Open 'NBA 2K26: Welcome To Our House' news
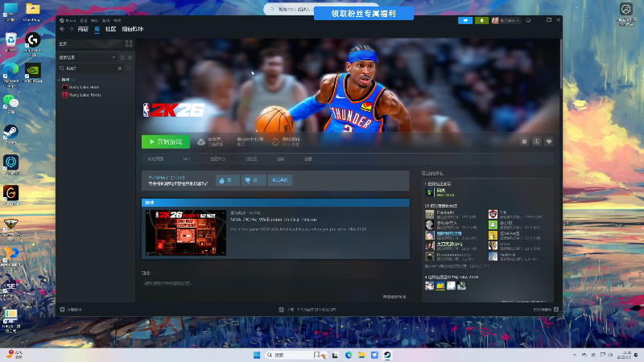 point(274,220)
